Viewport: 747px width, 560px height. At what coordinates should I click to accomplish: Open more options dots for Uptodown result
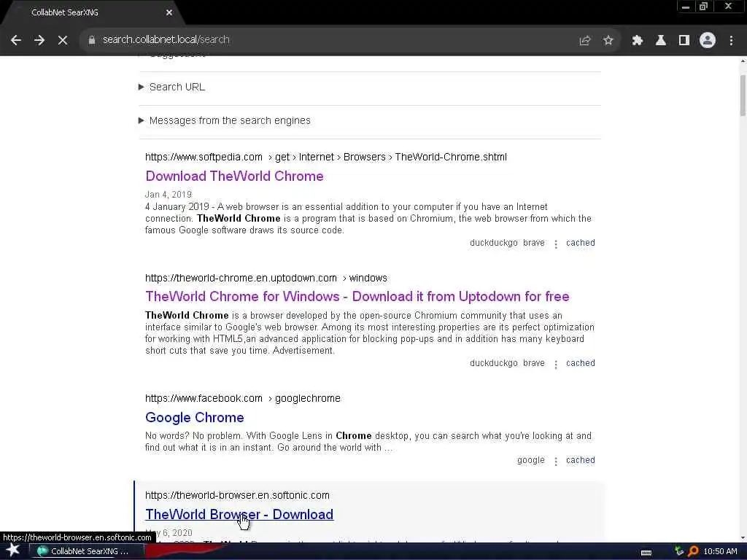(x=556, y=365)
